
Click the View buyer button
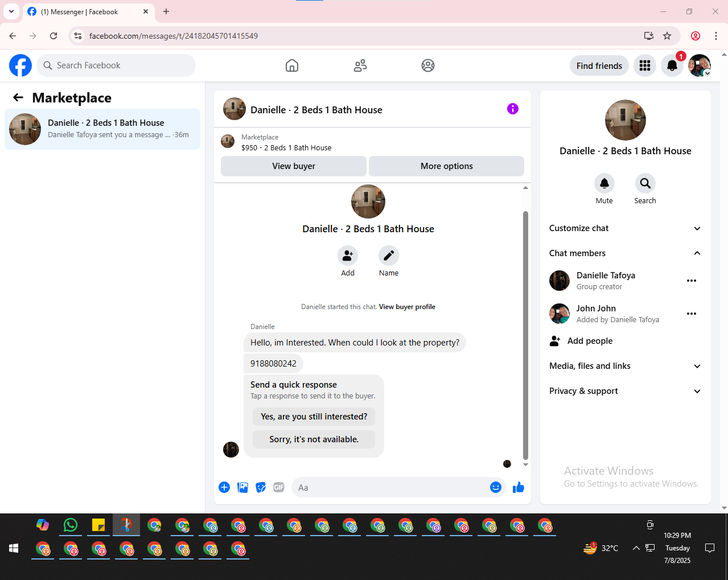click(x=294, y=166)
